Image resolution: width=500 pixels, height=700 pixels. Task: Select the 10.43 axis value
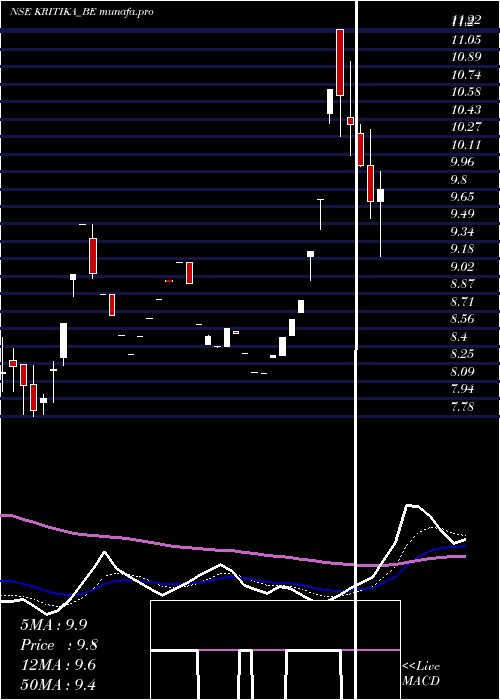click(x=466, y=109)
